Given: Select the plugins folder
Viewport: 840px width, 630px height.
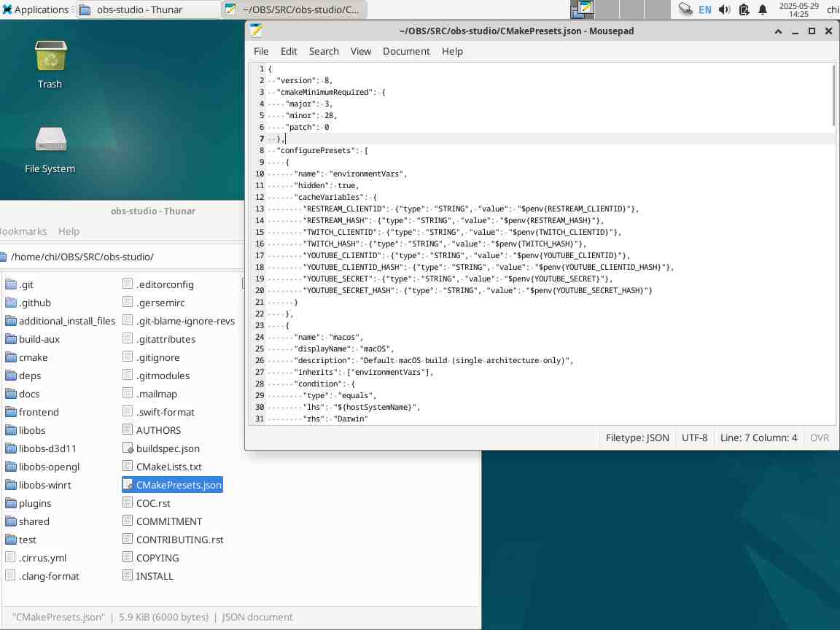Looking at the screenshot, I should 28,503.
